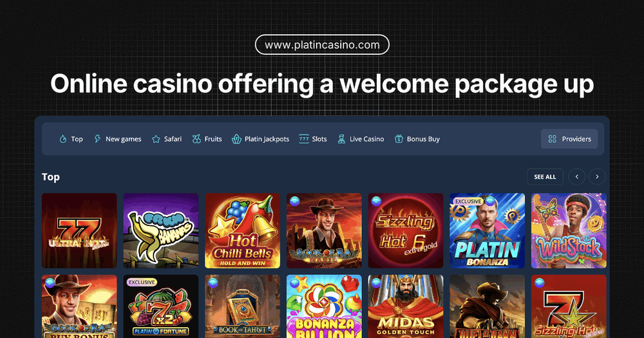Switch to the Live Casino category
Image resolution: width=644 pixels, height=338 pixels.
pos(361,139)
